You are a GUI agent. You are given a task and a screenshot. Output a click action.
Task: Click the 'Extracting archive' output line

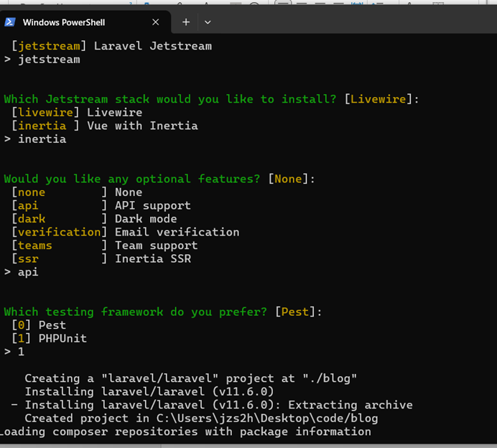tap(212, 405)
